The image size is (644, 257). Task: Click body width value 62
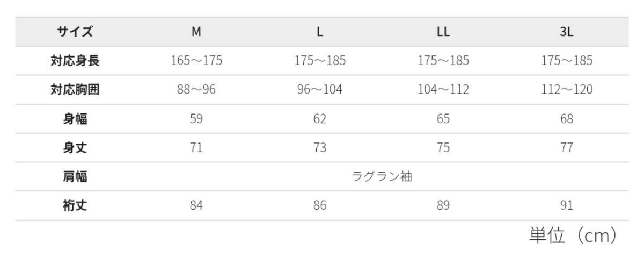(x=320, y=119)
